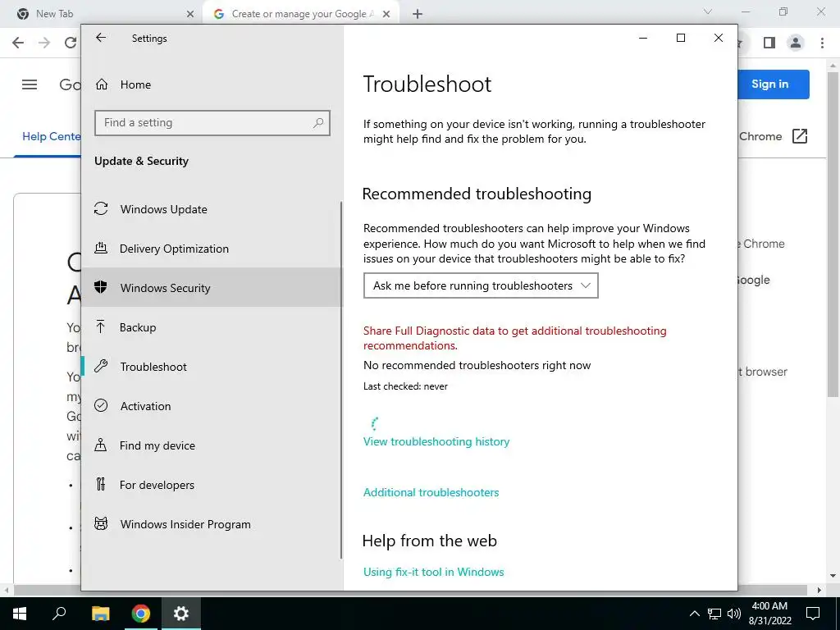Viewport: 840px width, 630px height.
Task: Click the Settings gear taskbar icon
Action: (181, 614)
